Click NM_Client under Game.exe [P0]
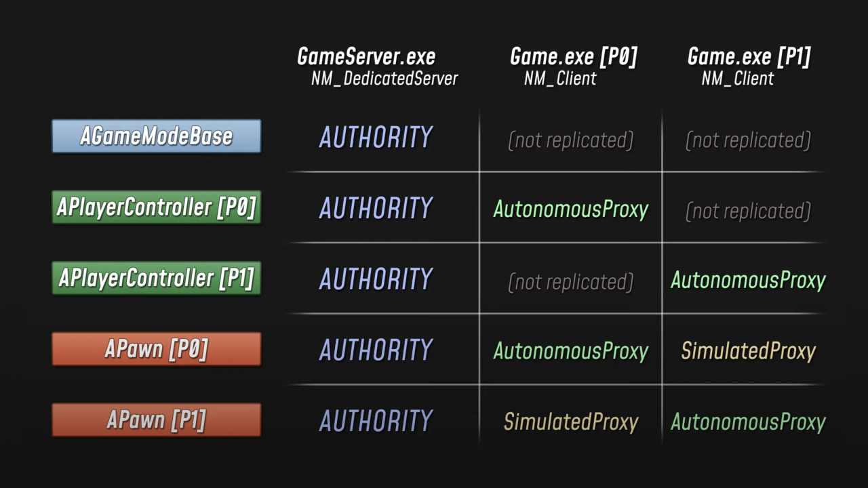Screen dimensions: 868x488 [x=560, y=79]
